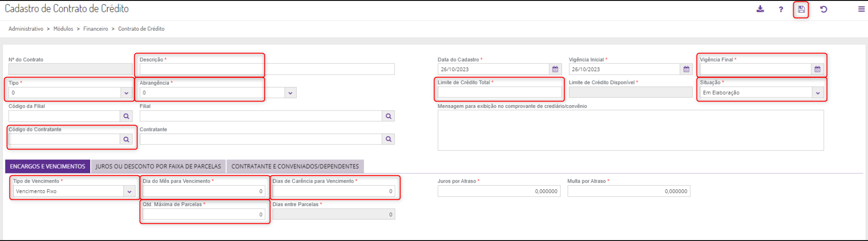This screenshot has height=241, width=868.
Task: Open help via question mark icon
Action: tap(781, 10)
